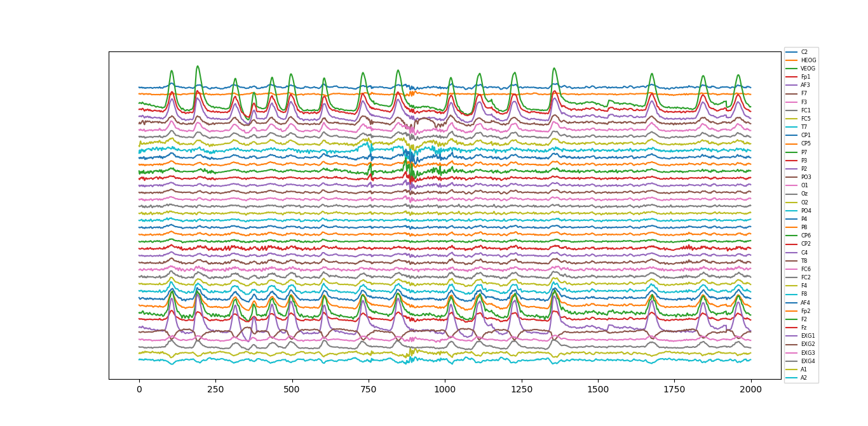
Task: Click the C2 legend line swatch
Action: coord(792,52)
